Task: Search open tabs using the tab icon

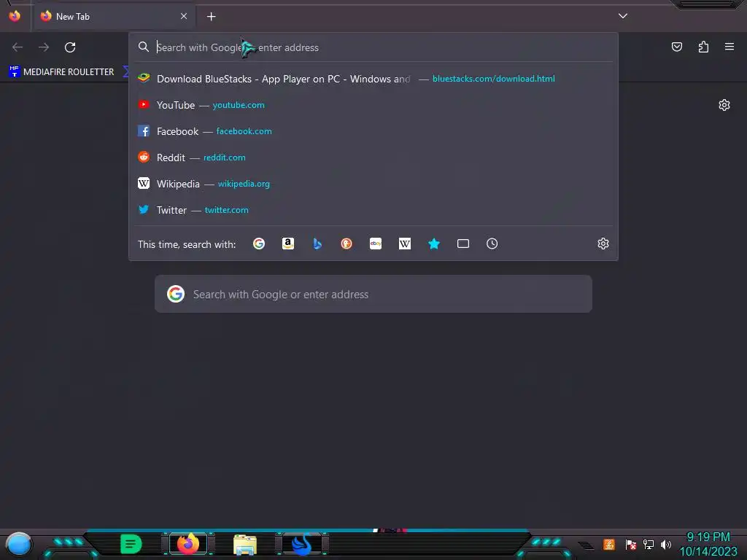Action: coord(463,244)
